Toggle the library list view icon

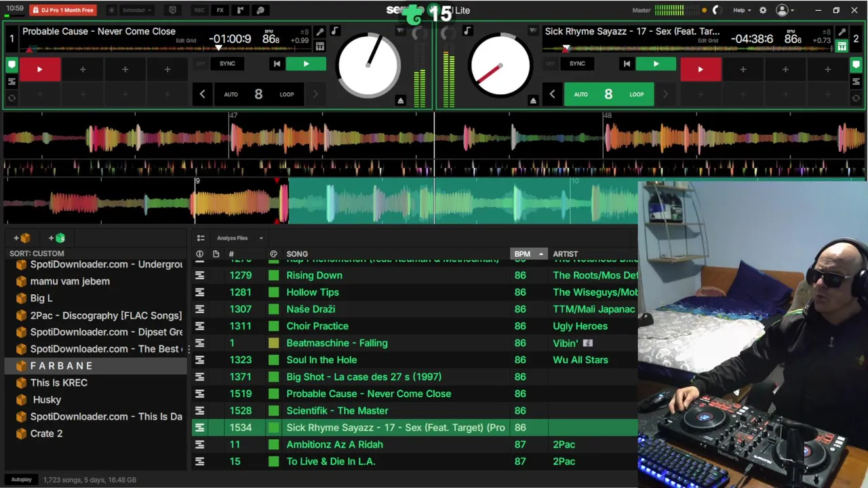coord(201,238)
